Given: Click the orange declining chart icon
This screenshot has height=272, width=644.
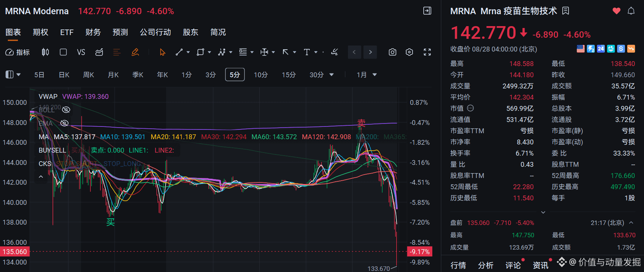Looking at the screenshot, I should pyautogui.click(x=631, y=49).
